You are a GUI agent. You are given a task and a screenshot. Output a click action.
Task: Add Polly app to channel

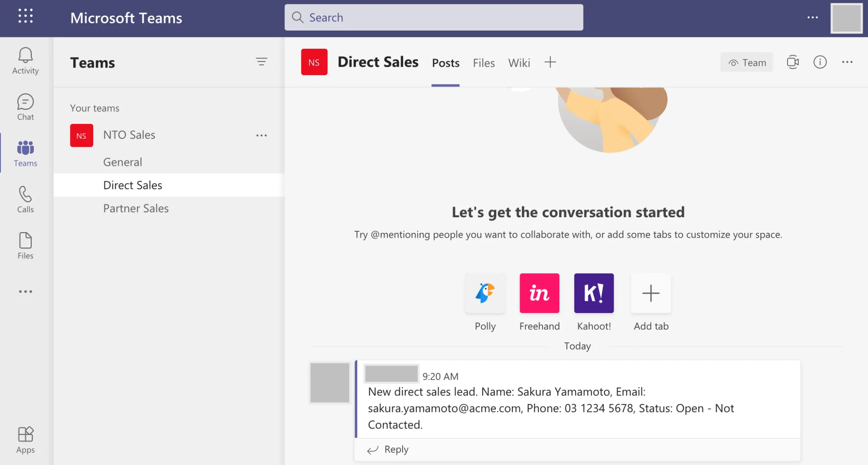tap(484, 293)
